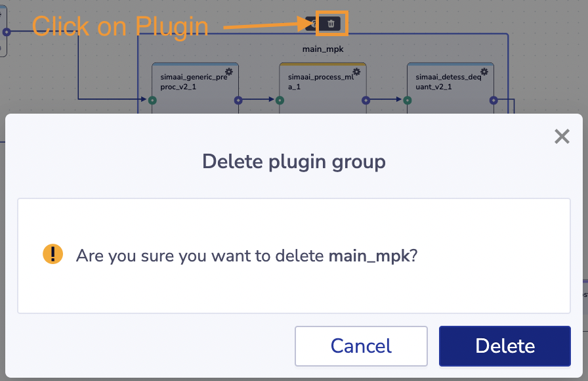This screenshot has width=588, height=381.
Task: Select the green input port on simaai_process_mla_1
Action: tap(279, 101)
